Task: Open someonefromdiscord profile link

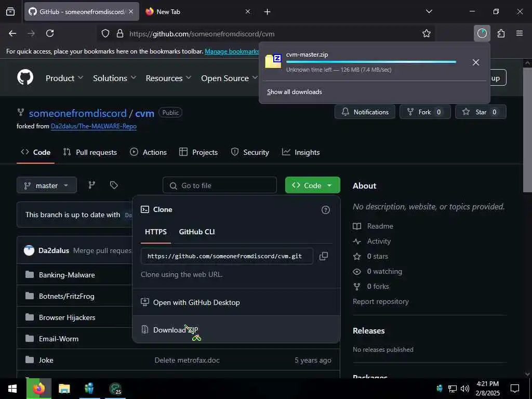Action: [x=78, y=113]
